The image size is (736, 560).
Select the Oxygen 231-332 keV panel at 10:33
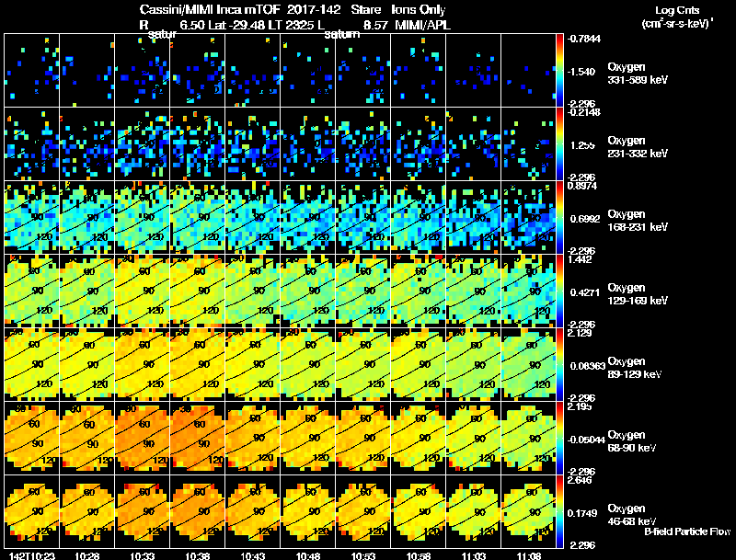pyautogui.click(x=143, y=144)
